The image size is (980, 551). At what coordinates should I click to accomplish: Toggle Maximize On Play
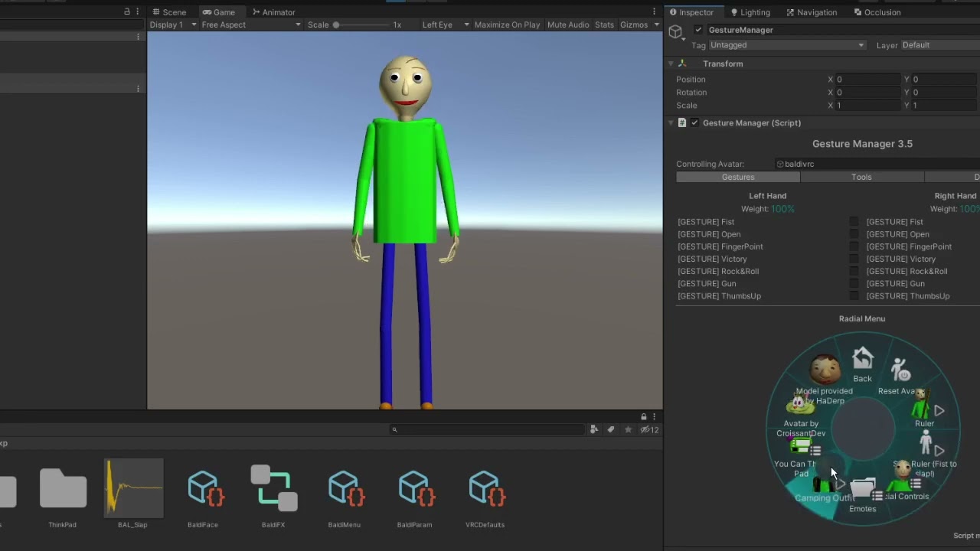(x=507, y=24)
